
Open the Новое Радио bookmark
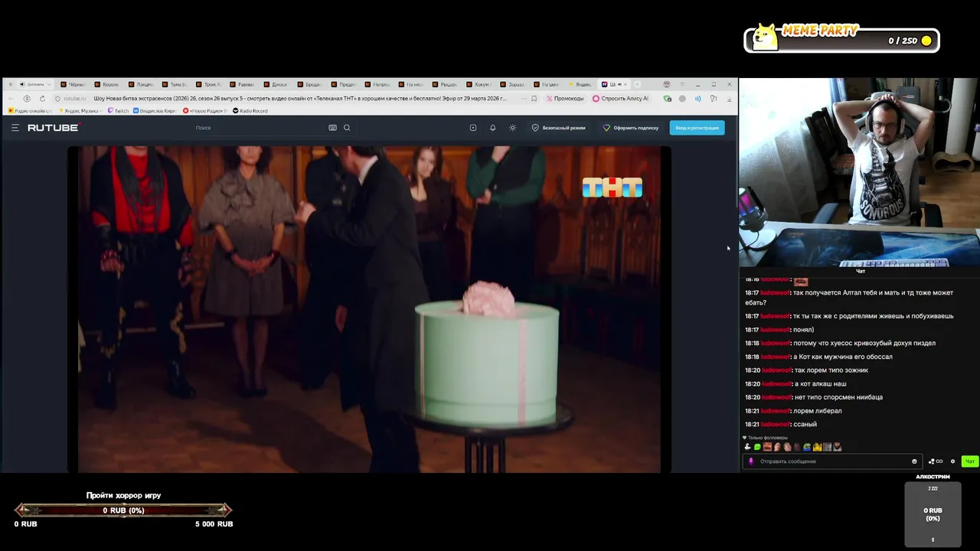[204, 111]
